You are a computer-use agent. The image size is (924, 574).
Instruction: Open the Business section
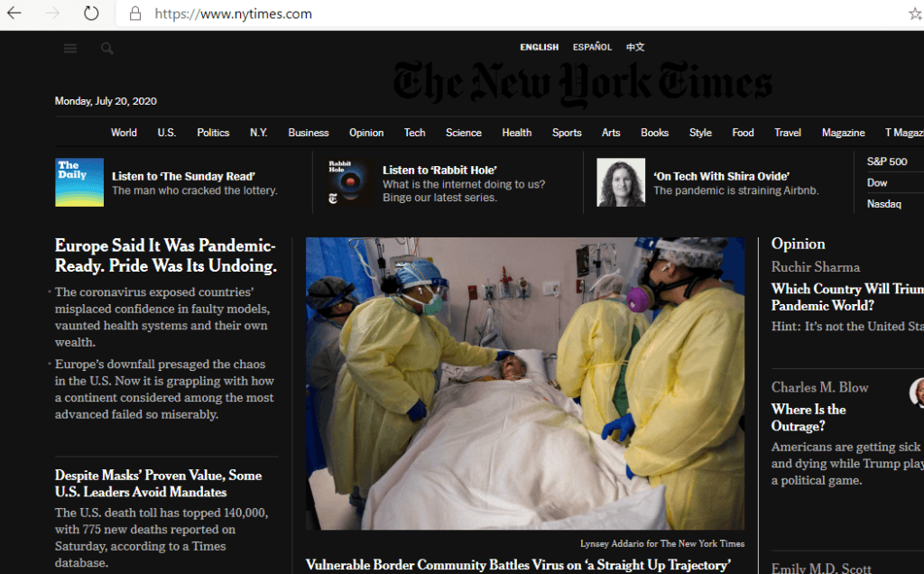click(x=309, y=133)
